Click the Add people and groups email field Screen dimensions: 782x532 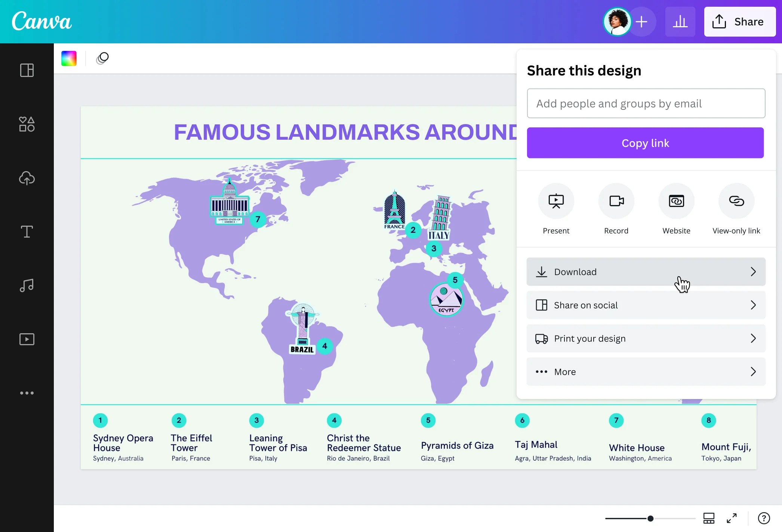[x=646, y=103]
